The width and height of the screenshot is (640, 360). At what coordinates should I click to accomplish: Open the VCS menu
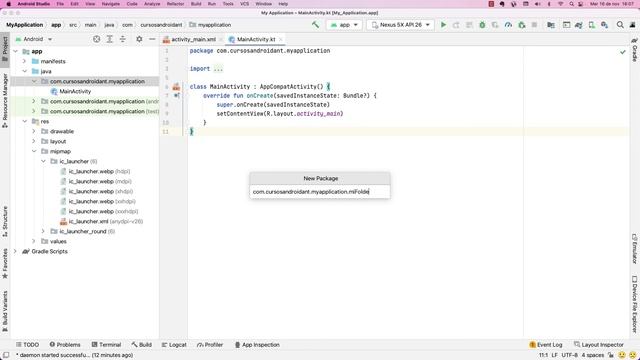pyautogui.click(x=244, y=4)
